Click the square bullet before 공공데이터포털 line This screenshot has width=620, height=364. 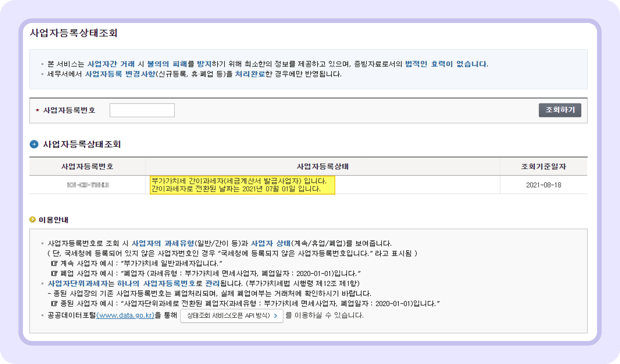[x=42, y=315]
